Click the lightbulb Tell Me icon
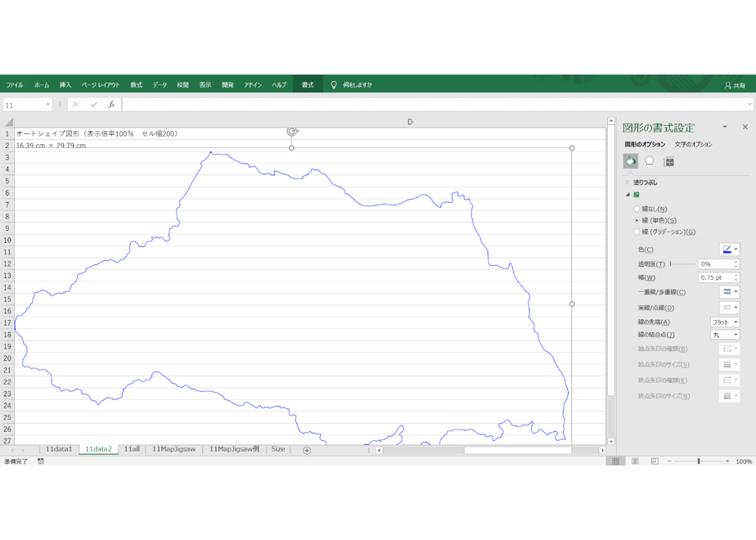The image size is (756, 540). click(334, 85)
